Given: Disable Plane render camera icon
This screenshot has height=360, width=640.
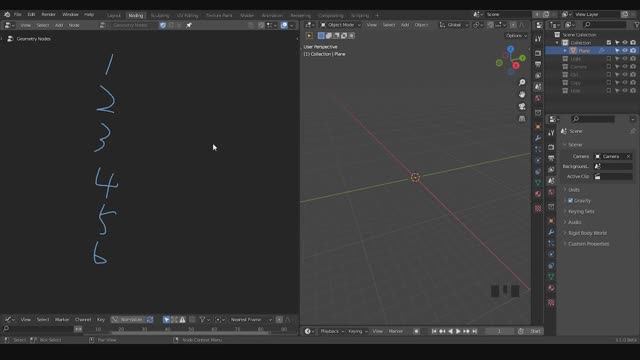Looking at the screenshot, I should pos(633,51).
